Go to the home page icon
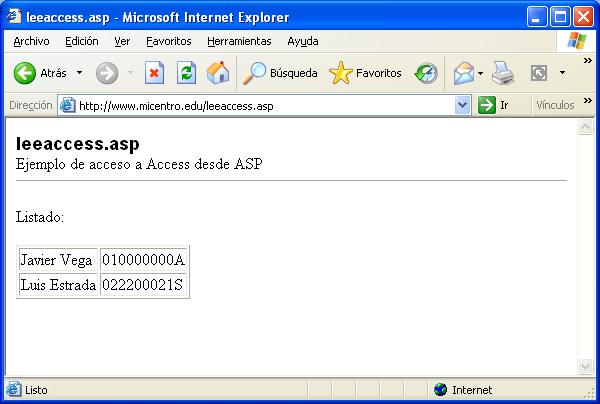Image resolution: width=600 pixels, height=404 pixels. click(x=217, y=73)
